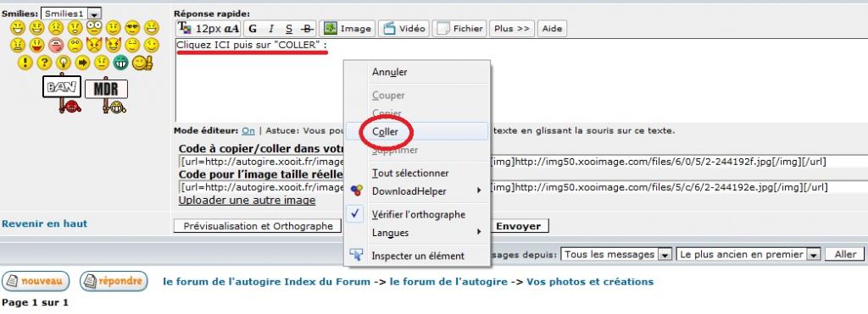The height and width of the screenshot is (314, 868).
Task: Insert the red-horned grinning devil smiley
Action: (113, 45)
